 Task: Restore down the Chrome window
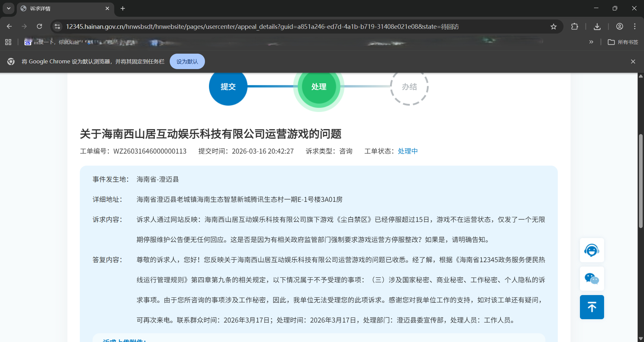615,8
